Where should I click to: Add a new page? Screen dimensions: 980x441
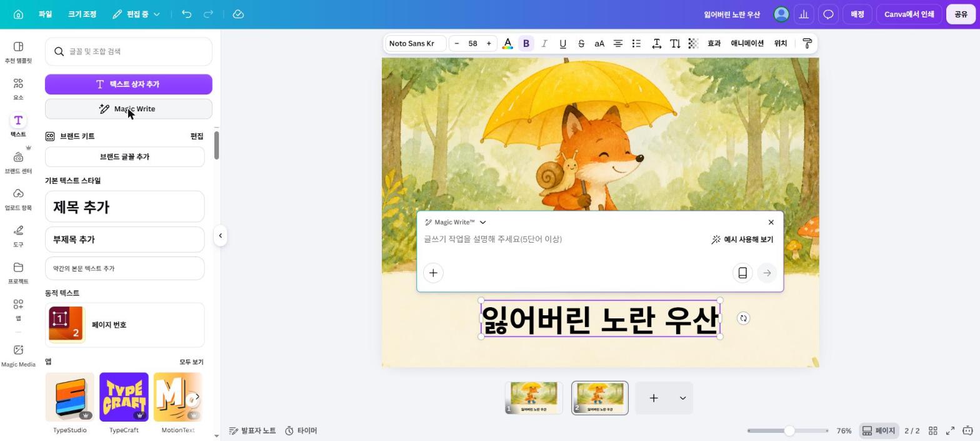654,398
